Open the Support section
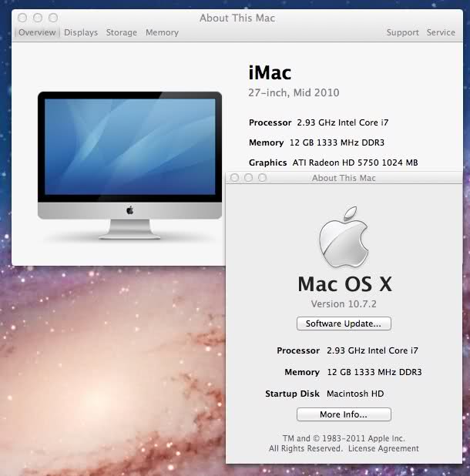Screen dimensions: 470x476 pyautogui.click(x=403, y=32)
